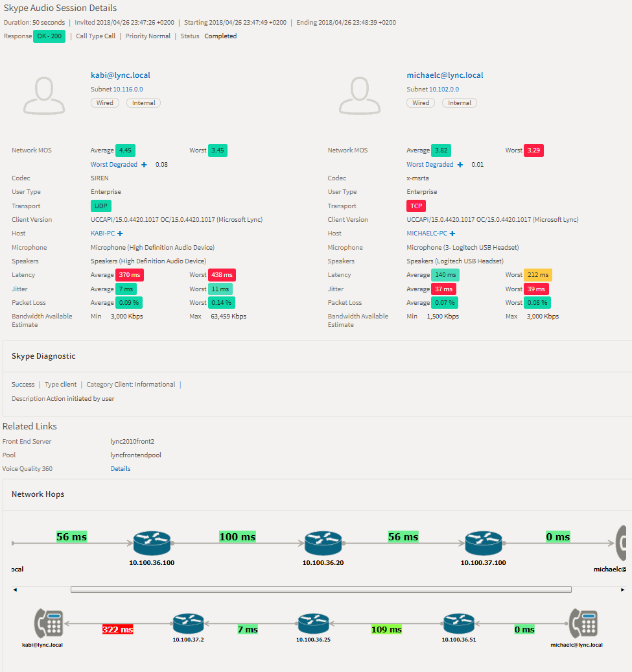This screenshot has height=672, width=632.
Task: Click the scroll left arrow in Network Hops
Action: click(x=15, y=590)
